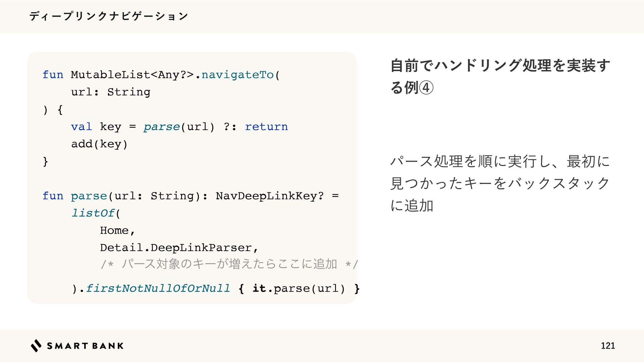Click the description paragraph starting パース処理を順に
Screen dimensions: 644x362
point(500,183)
